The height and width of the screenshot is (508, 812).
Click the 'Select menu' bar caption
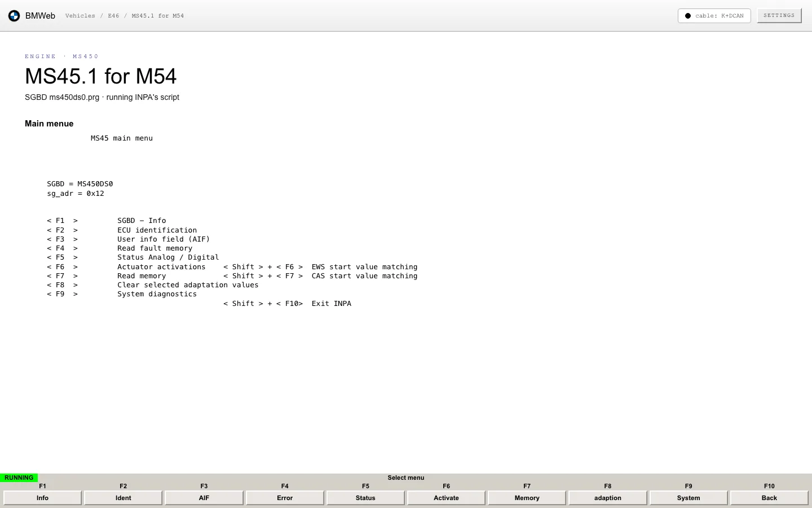coord(406,478)
